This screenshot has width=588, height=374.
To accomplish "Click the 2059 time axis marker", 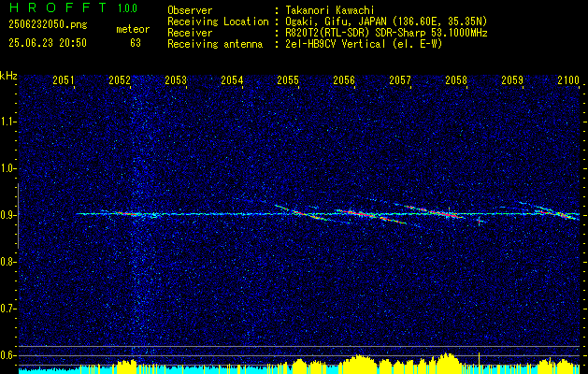I will pos(512,79).
